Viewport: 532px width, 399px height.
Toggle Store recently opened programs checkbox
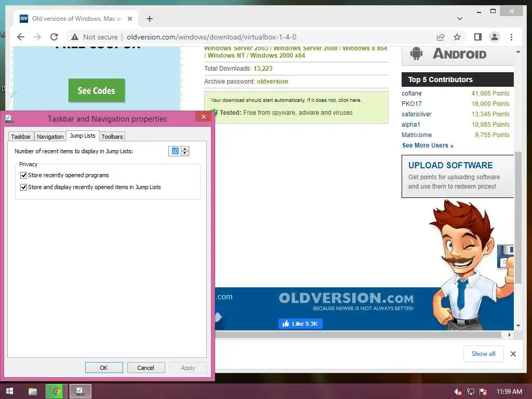[x=23, y=175]
